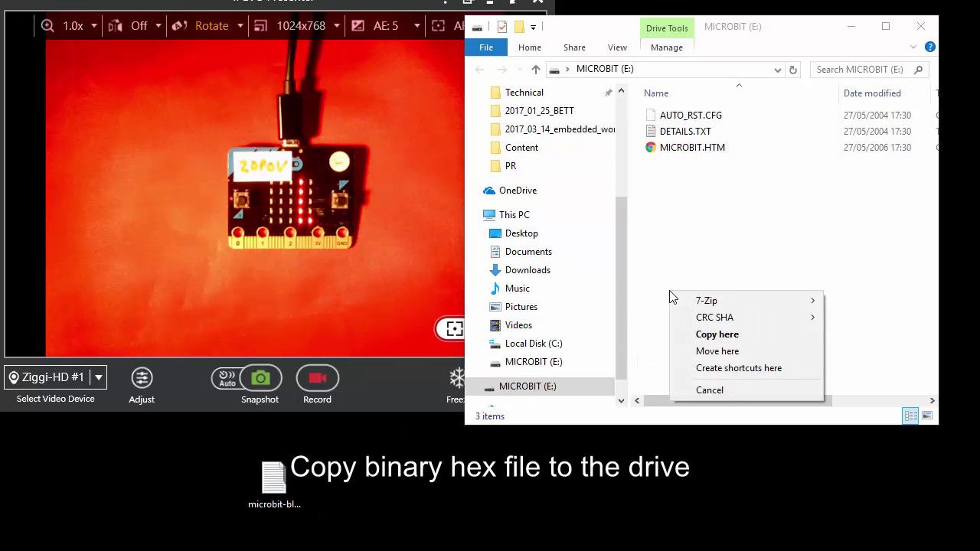
Task: Open the File tab in Explorer
Action: pos(486,47)
